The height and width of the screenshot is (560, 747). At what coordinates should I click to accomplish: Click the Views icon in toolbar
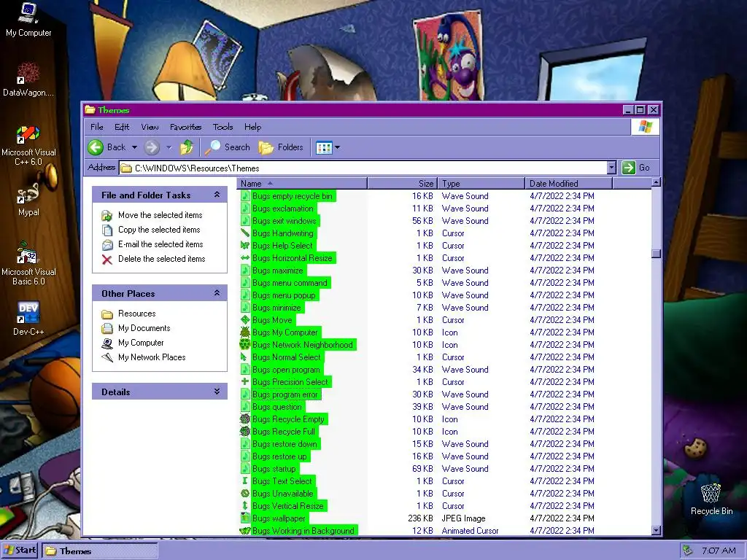click(324, 147)
